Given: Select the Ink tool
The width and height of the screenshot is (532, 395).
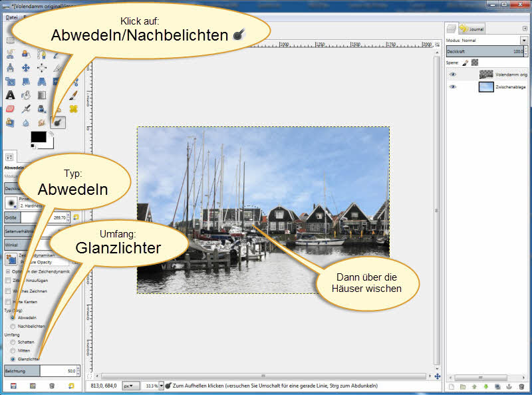Looking at the screenshot, I should click(42, 109).
